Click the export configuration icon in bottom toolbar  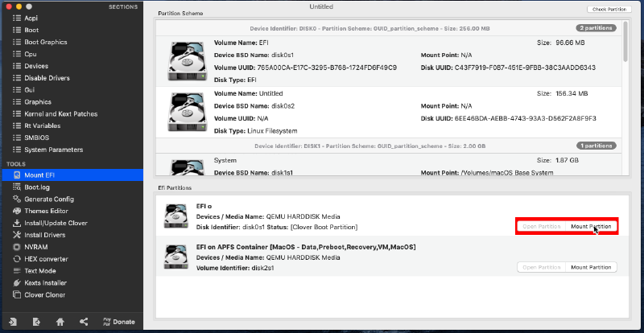36,322
